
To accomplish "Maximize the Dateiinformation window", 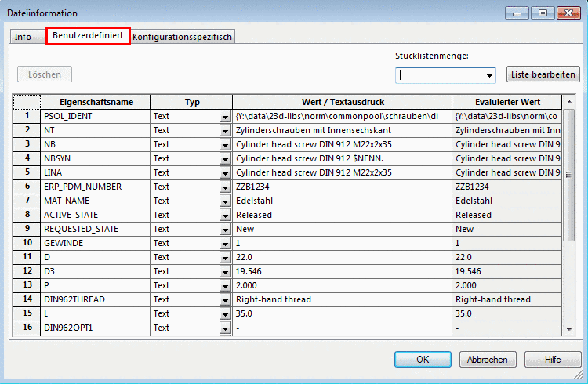I will [x=543, y=13].
